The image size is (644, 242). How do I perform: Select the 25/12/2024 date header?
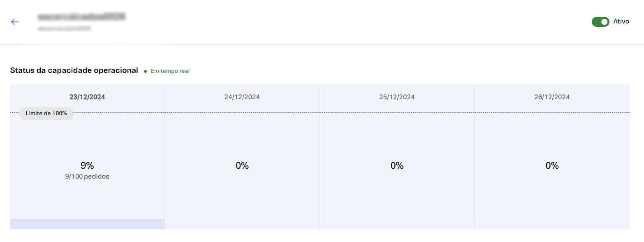coord(397,97)
